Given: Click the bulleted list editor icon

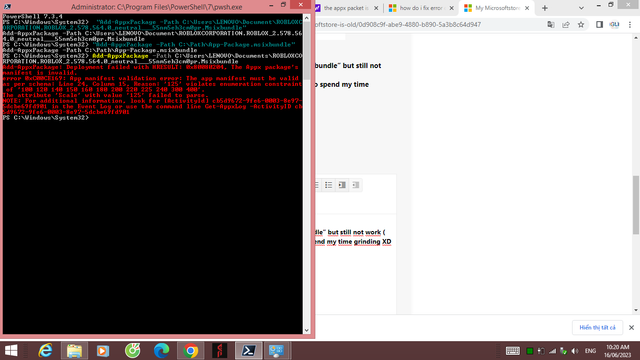Looking at the screenshot, I should 329,185.
